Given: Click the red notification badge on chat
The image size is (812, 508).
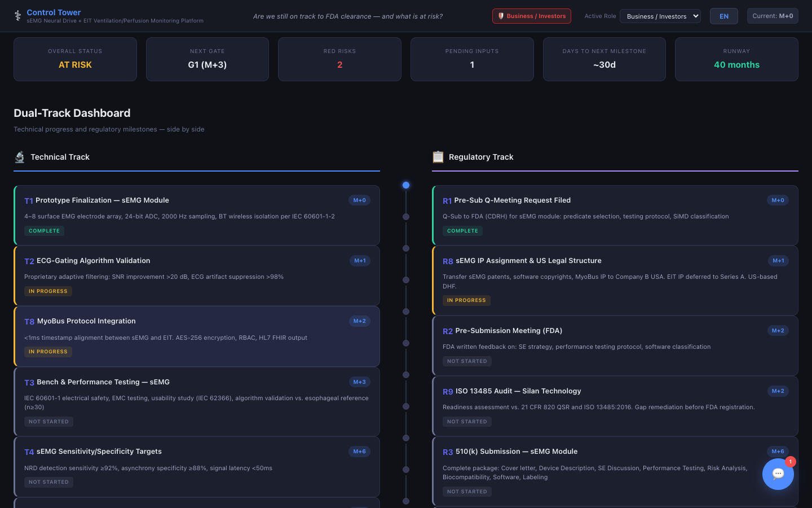Looking at the screenshot, I should pos(791,462).
